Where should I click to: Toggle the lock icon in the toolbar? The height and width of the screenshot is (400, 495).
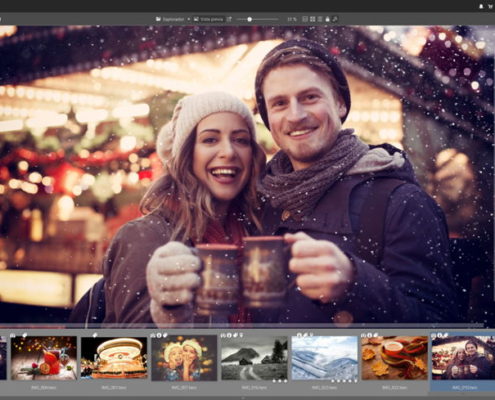pyautogui.click(x=327, y=19)
